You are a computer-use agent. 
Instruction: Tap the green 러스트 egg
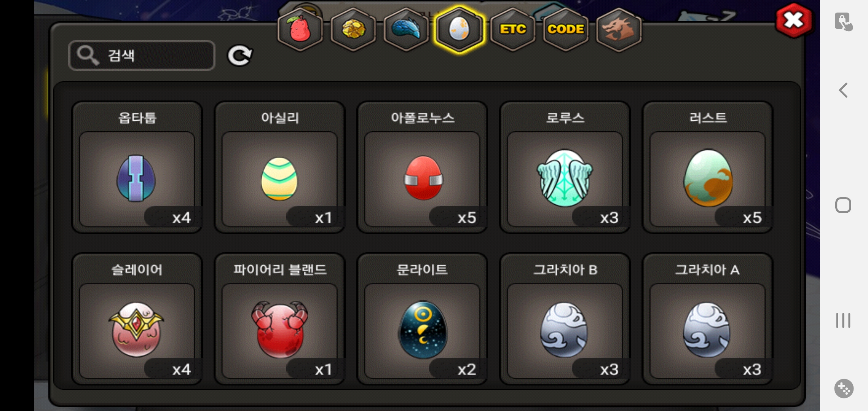708,167
